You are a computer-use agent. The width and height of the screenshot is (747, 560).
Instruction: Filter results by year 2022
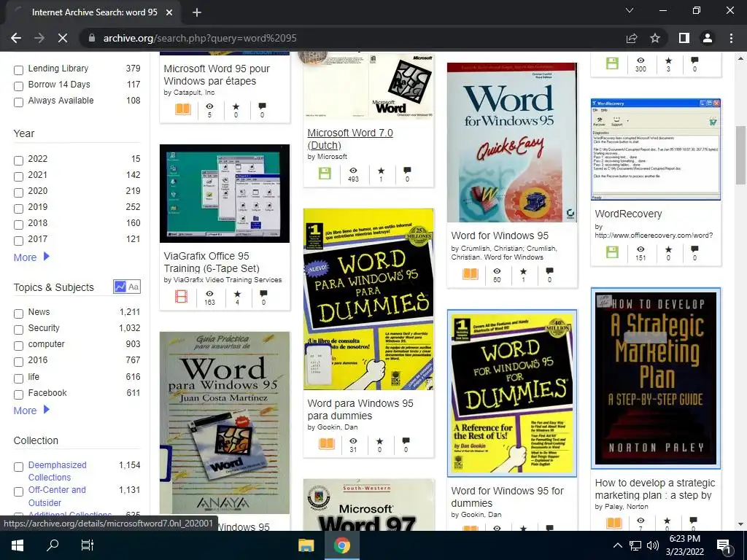[18, 161]
